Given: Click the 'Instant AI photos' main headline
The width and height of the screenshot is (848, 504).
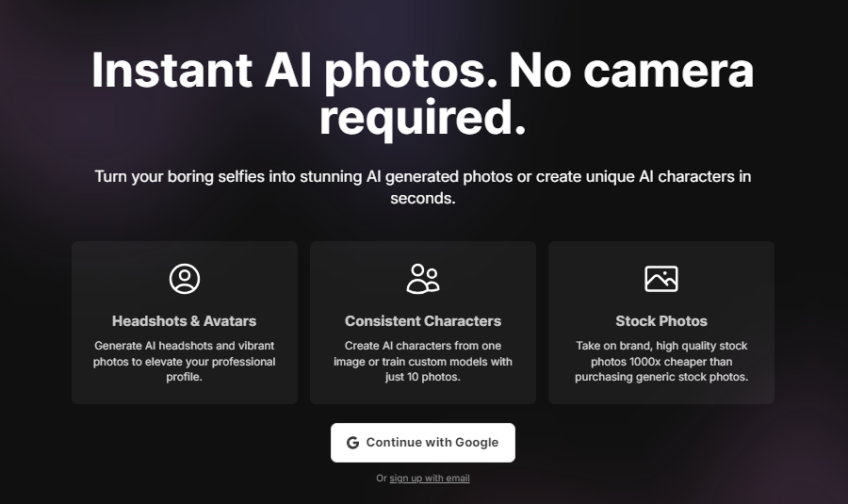Looking at the screenshot, I should point(423,93).
